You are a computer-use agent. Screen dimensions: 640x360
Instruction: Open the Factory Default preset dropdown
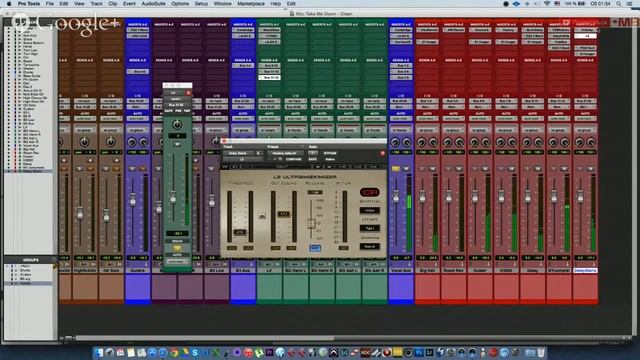(x=284, y=153)
